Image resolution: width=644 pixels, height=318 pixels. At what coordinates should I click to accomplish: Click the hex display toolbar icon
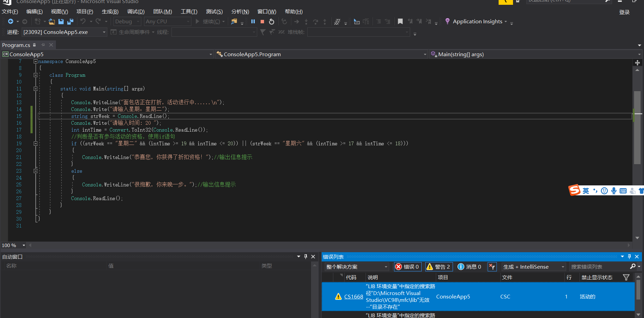pyautogui.click(x=337, y=22)
